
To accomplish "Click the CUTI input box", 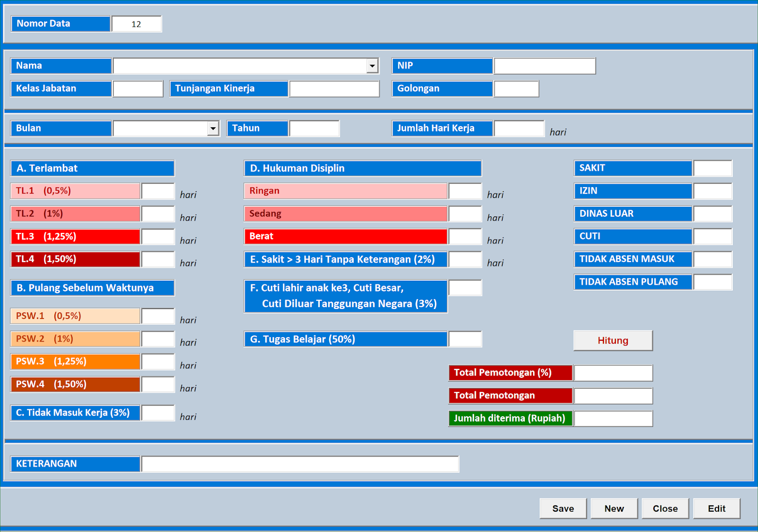I will tap(713, 236).
